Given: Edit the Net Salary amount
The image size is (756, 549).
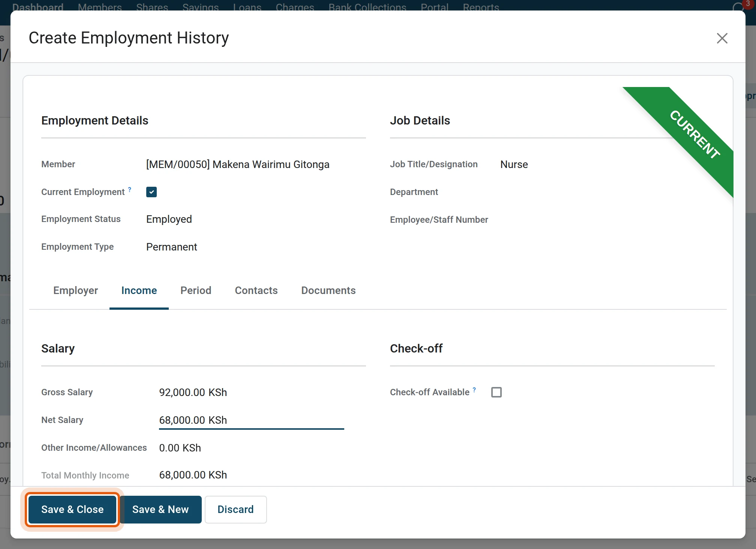Looking at the screenshot, I should click(251, 420).
